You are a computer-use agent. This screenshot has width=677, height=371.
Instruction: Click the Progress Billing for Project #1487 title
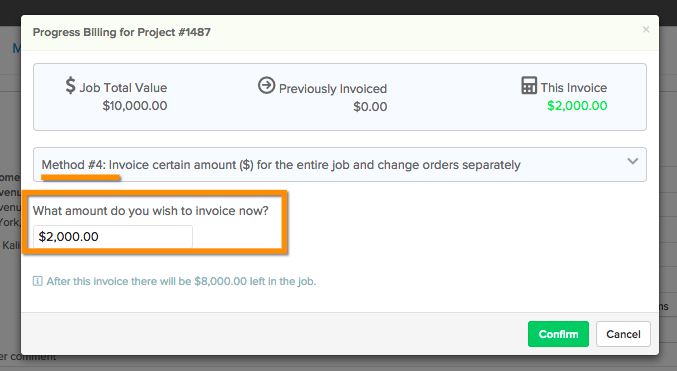click(122, 32)
